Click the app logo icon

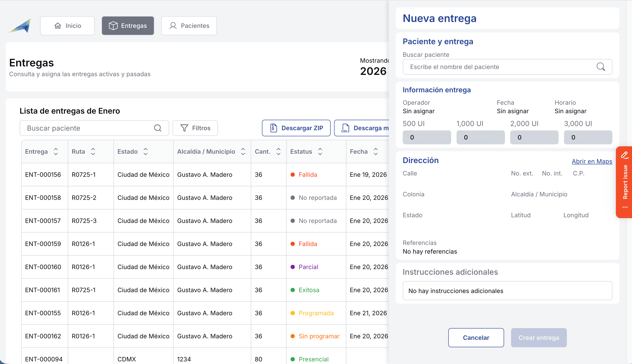[x=20, y=26]
